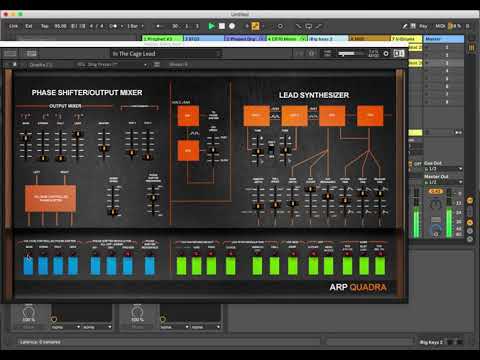Open the 1 Bar quantization dropdown
Viewport: 480px width, 360px height.
pos(135,26)
